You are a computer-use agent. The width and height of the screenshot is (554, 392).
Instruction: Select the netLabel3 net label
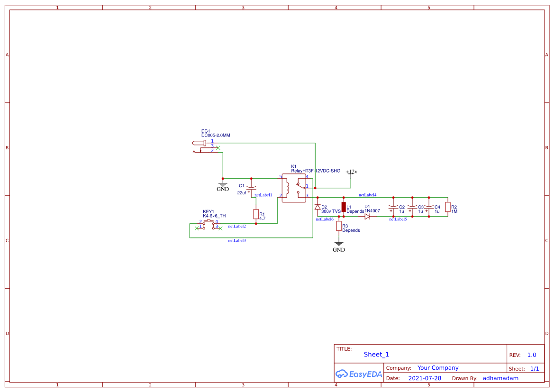tap(237, 240)
